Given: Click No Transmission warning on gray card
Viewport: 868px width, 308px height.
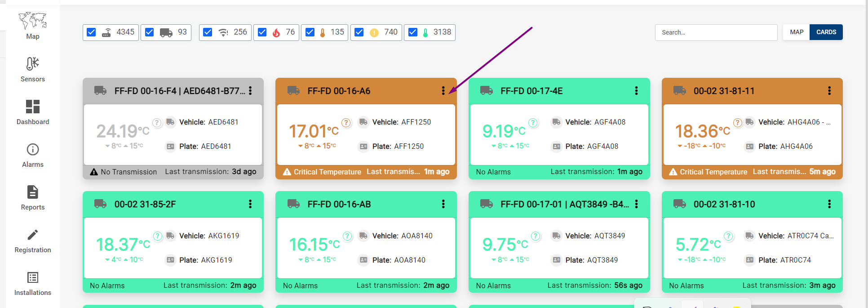Looking at the screenshot, I should (128, 172).
